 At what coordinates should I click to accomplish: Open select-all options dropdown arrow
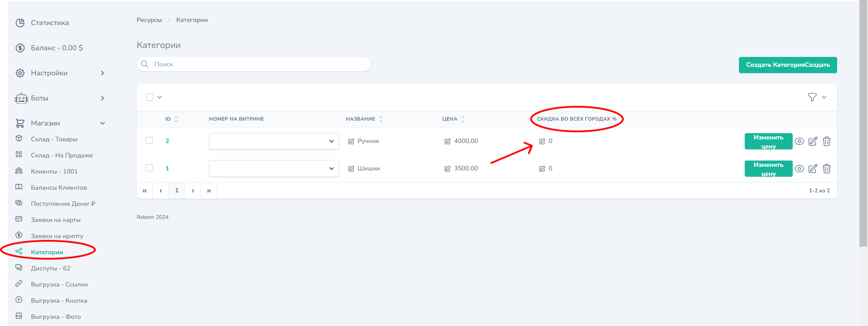(160, 97)
